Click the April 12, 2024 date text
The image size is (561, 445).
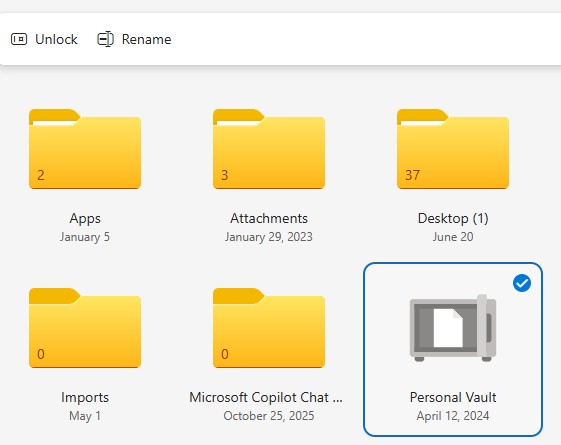[453, 416]
